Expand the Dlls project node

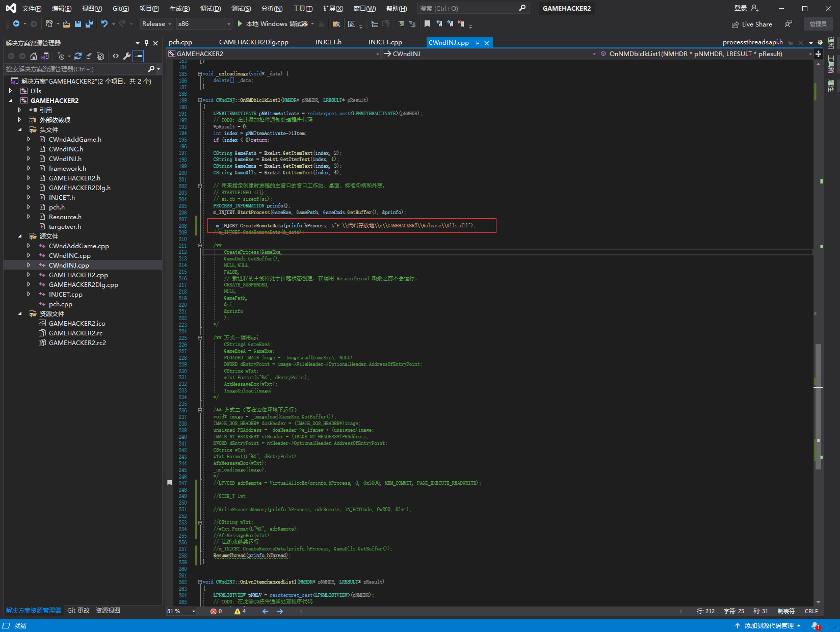point(10,91)
